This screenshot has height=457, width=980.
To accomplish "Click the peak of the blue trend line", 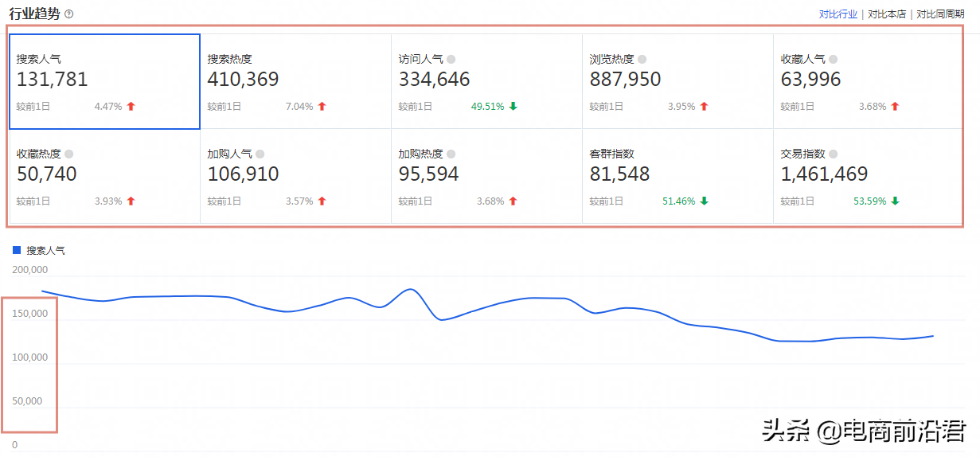I will pos(411,289).
